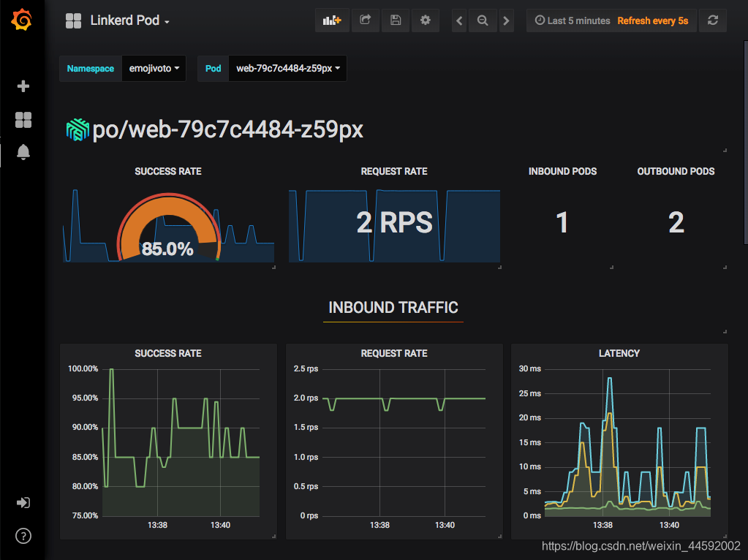Open the Help question mark icon
Screen dimensions: 748x560
(23, 536)
